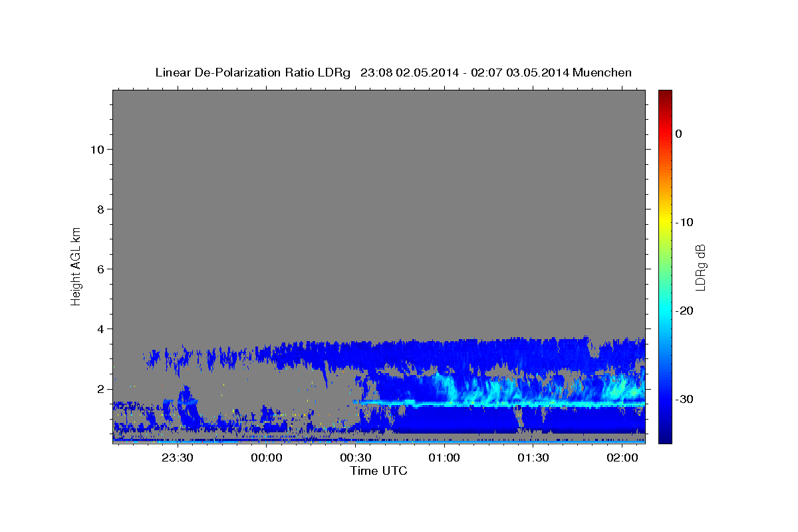The image size is (798, 532).
Task: Click the height tick label 10
Action: point(96,150)
